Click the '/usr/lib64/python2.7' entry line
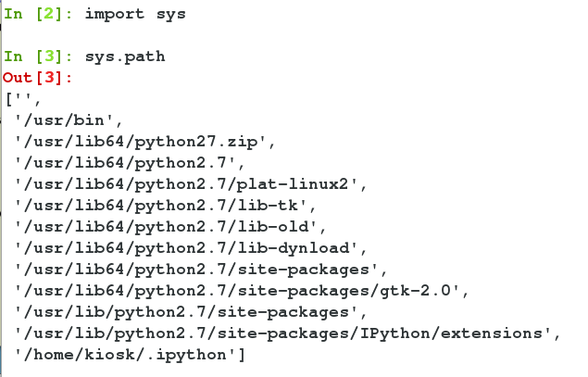The height and width of the screenshot is (377, 588). (126, 163)
